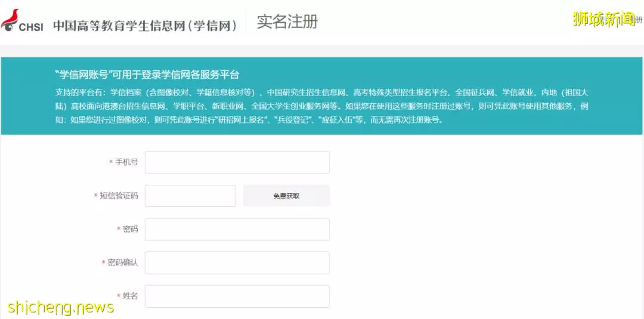Screen dimensions: 644x319
Task: Click the 姓名 field label
Action: click(128, 296)
